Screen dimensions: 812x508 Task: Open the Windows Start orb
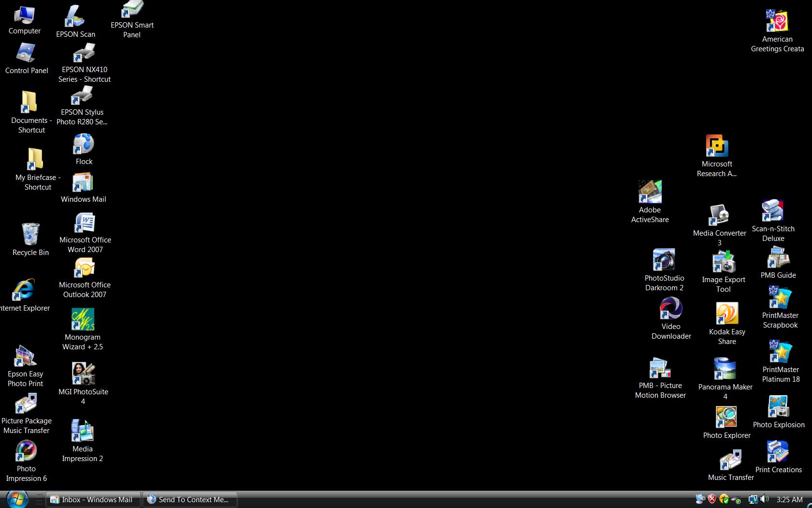[x=17, y=499]
